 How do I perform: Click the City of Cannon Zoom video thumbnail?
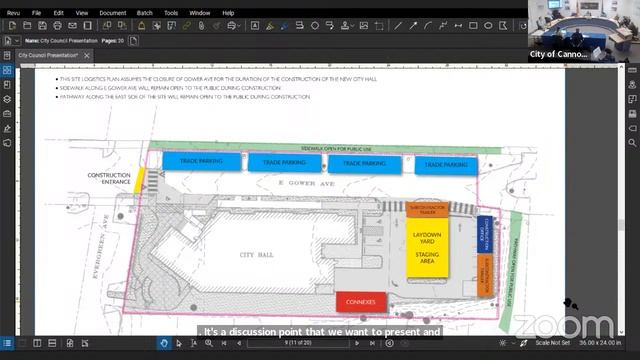(584, 31)
